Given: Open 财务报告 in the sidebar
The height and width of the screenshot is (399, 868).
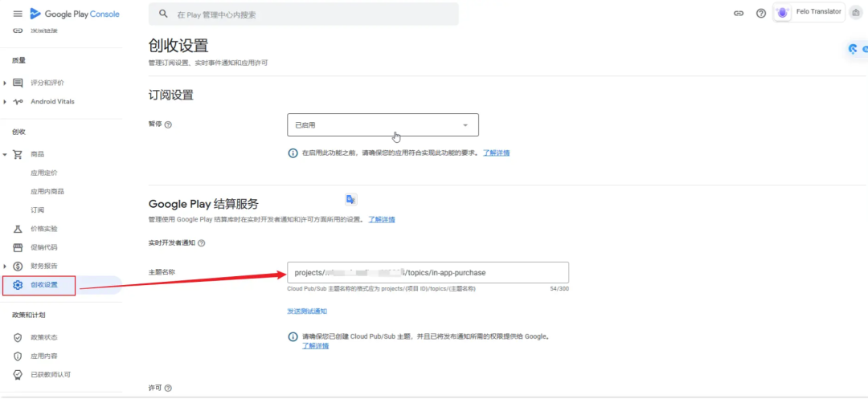Looking at the screenshot, I should pyautogui.click(x=43, y=267).
